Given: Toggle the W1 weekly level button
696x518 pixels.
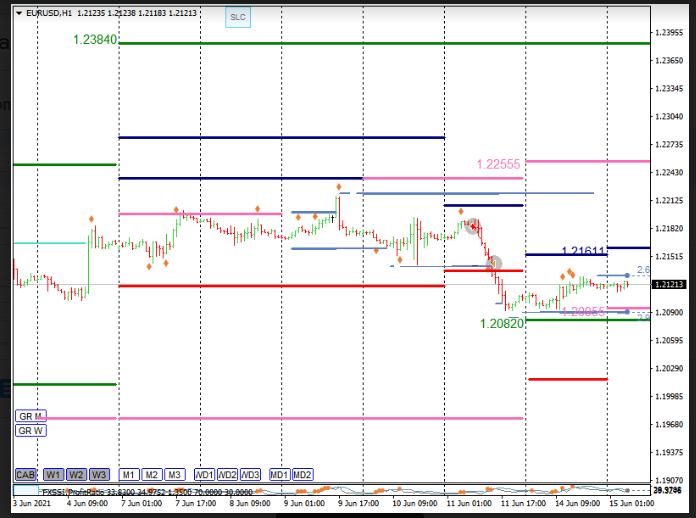Looking at the screenshot, I should (x=54, y=474).
